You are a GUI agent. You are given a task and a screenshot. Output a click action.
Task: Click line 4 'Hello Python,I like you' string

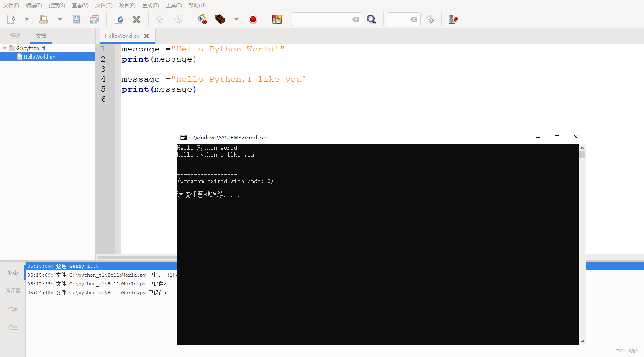(x=239, y=79)
